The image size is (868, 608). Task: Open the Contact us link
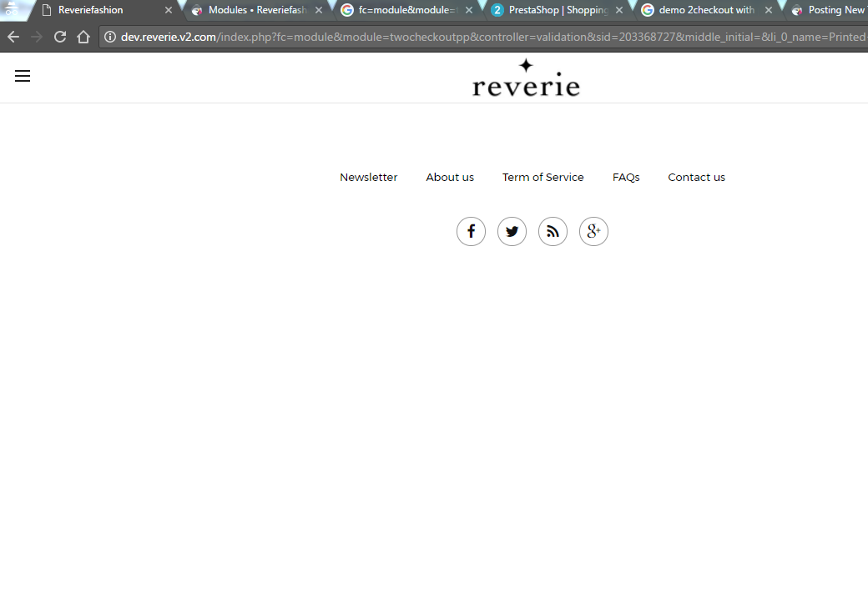coord(696,177)
